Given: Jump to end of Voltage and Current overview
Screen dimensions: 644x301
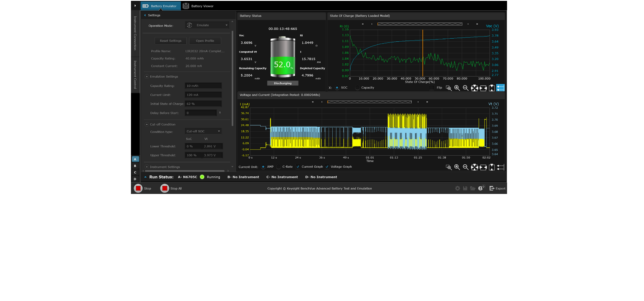Looking at the screenshot, I should pos(427,102).
